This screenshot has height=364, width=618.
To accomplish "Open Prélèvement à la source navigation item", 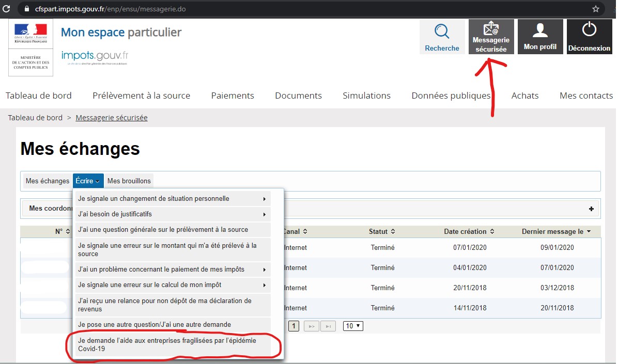I will coord(142,96).
